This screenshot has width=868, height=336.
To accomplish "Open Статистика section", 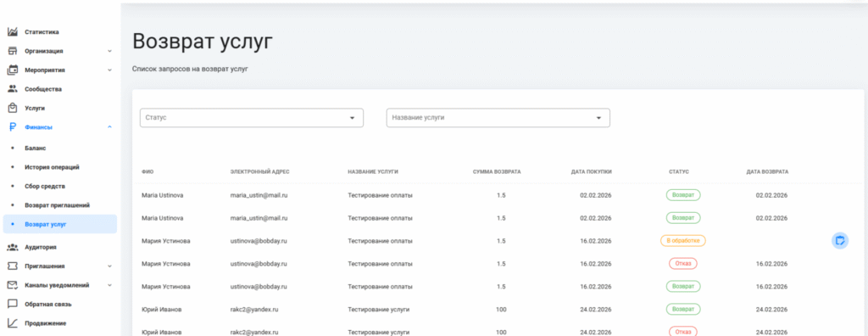I will pos(42,32).
